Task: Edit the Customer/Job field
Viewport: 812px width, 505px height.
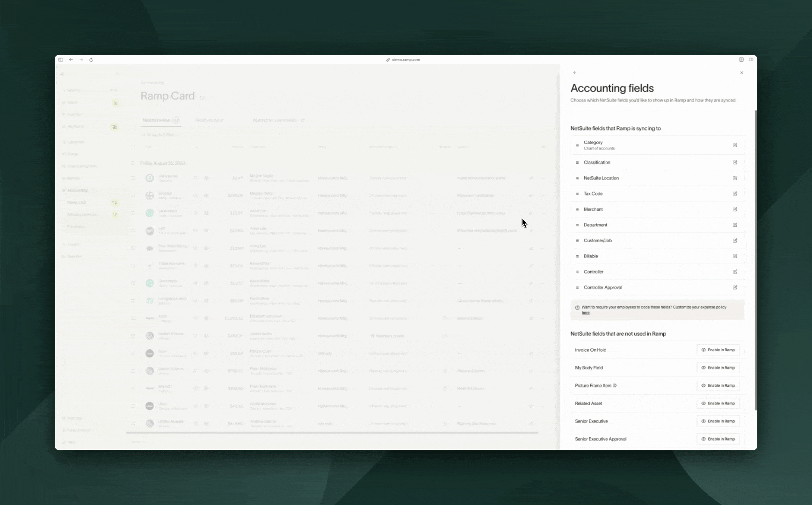Action: point(735,241)
